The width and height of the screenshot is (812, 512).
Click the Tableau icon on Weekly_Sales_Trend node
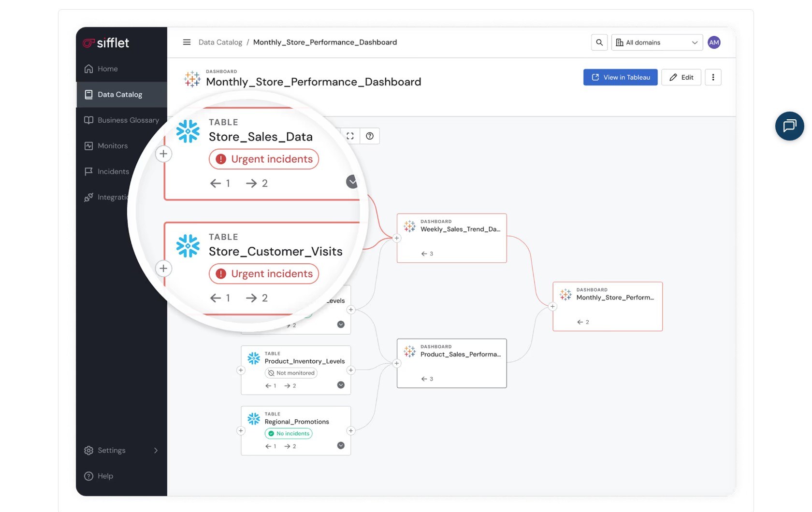pos(409,226)
